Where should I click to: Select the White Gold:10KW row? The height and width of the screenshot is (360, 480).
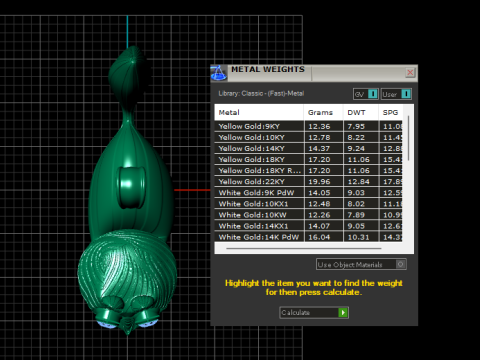[x=308, y=215]
